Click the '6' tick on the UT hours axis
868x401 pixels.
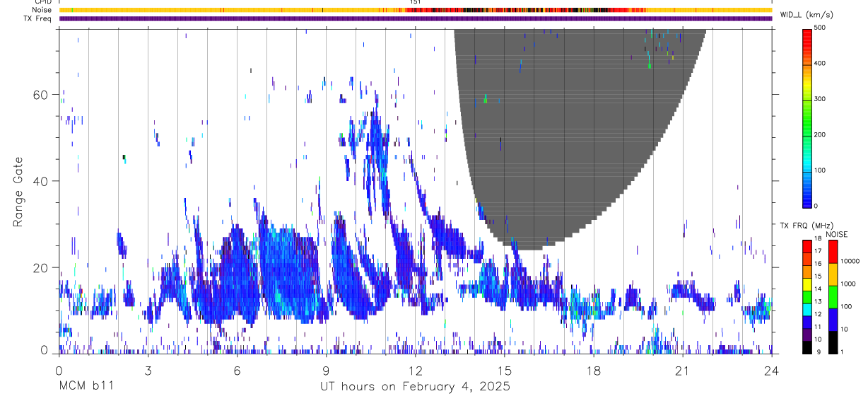click(237, 371)
